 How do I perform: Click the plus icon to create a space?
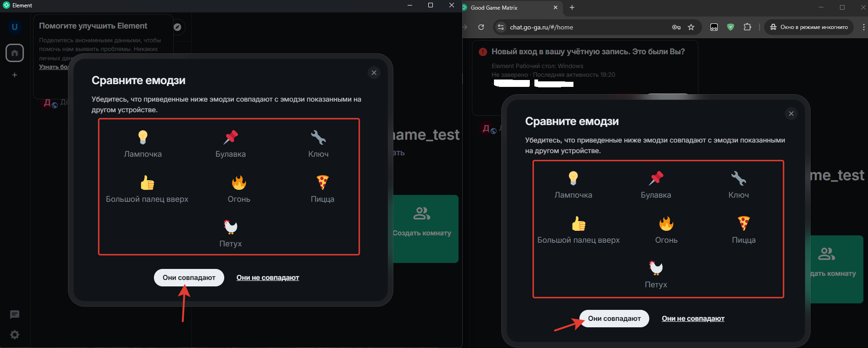pos(15,75)
